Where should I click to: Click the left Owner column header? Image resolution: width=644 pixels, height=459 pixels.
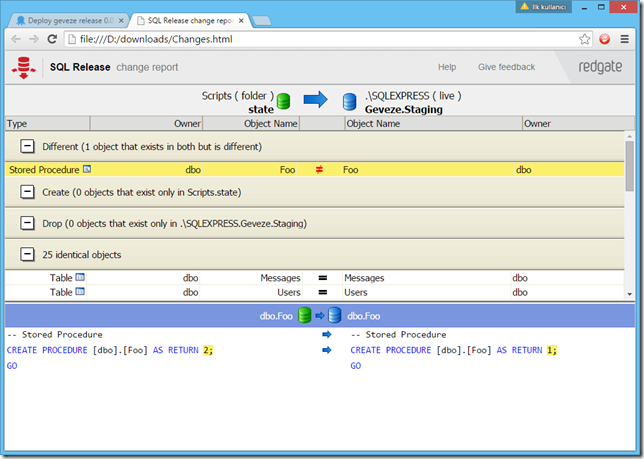[x=146, y=124]
